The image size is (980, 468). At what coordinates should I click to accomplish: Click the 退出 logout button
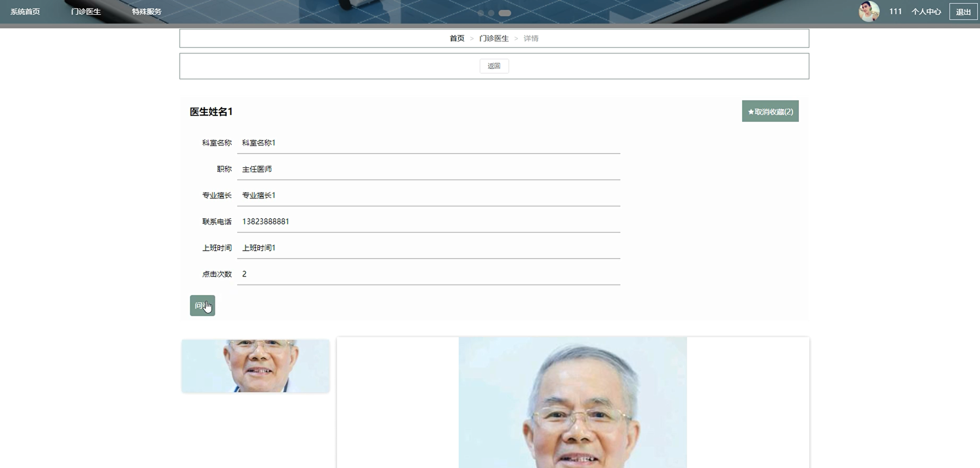963,11
